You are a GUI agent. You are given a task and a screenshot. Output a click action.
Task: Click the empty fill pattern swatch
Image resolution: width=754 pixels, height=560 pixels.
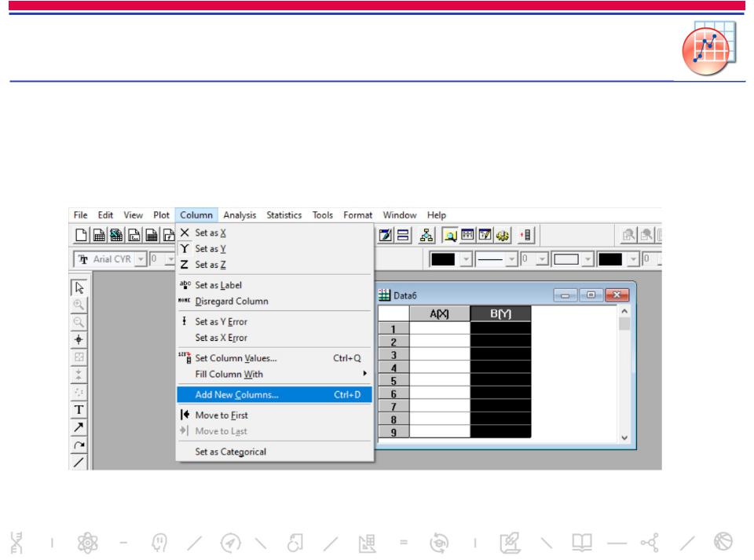pos(566,259)
